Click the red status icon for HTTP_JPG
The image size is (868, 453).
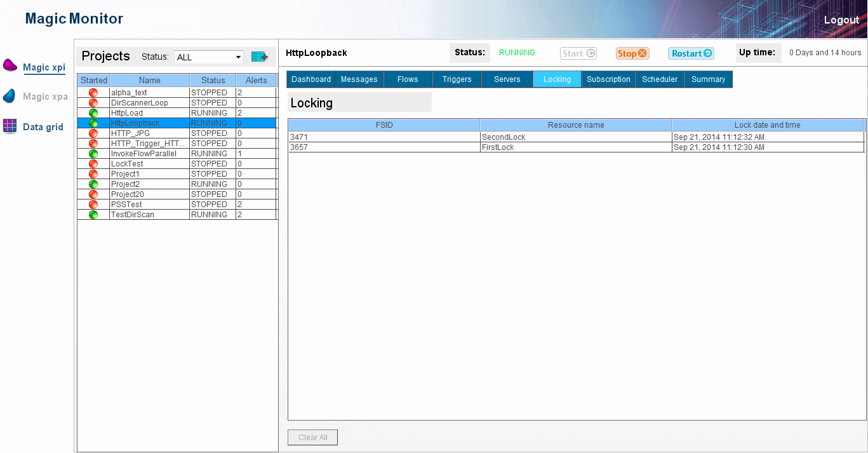(x=93, y=133)
